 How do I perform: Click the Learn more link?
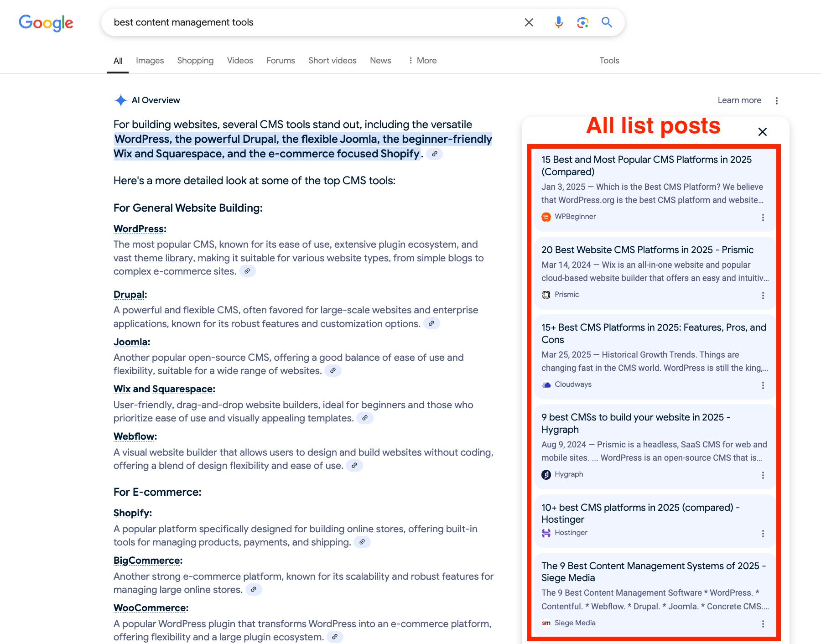click(x=739, y=100)
